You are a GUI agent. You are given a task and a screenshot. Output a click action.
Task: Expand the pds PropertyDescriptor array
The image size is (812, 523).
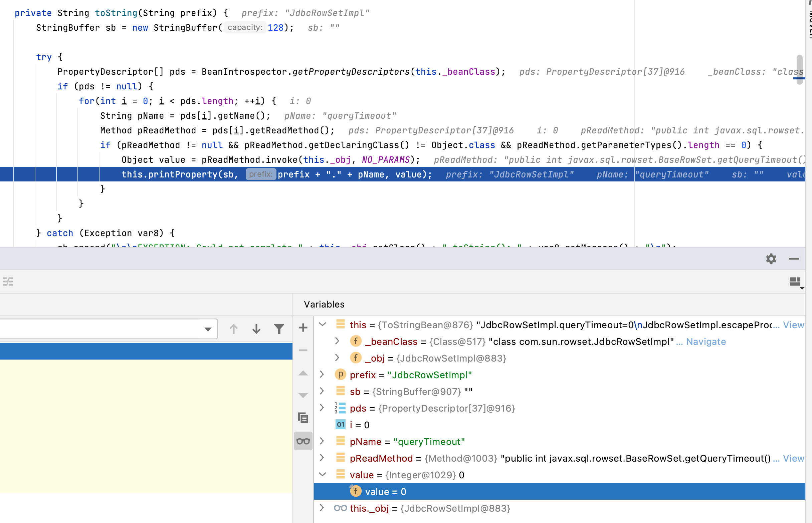pyautogui.click(x=322, y=408)
